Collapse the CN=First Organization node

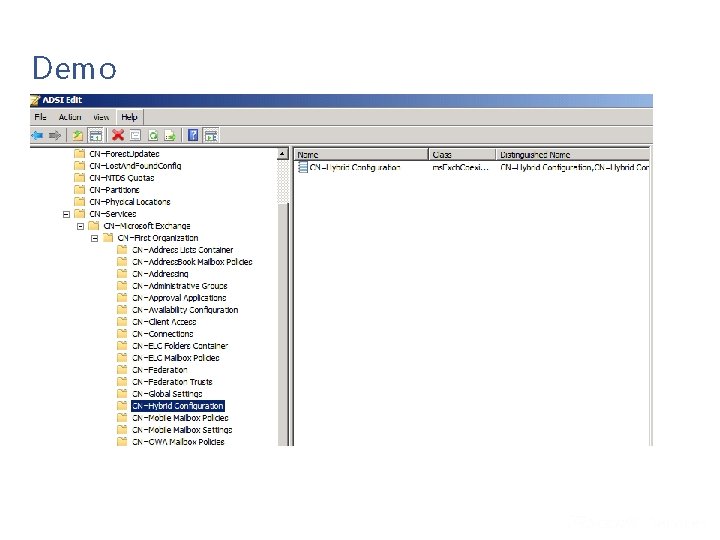[x=95, y=238]
